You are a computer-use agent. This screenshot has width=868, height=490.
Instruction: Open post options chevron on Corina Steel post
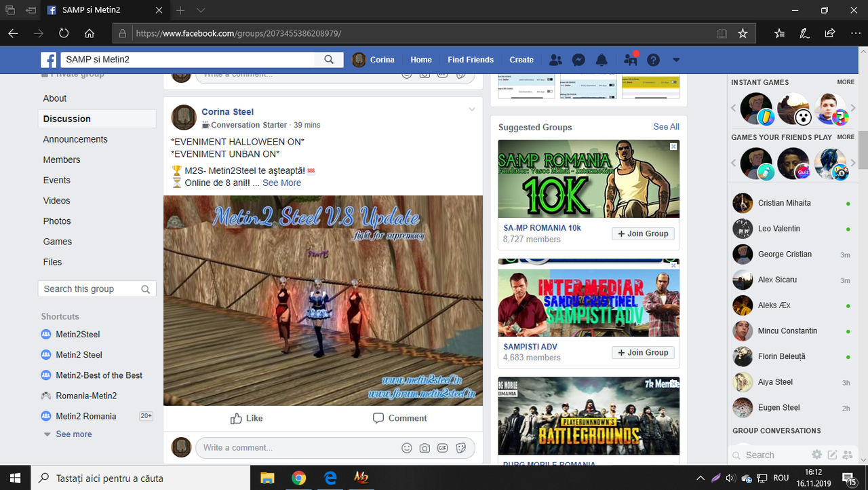(472, 109)
